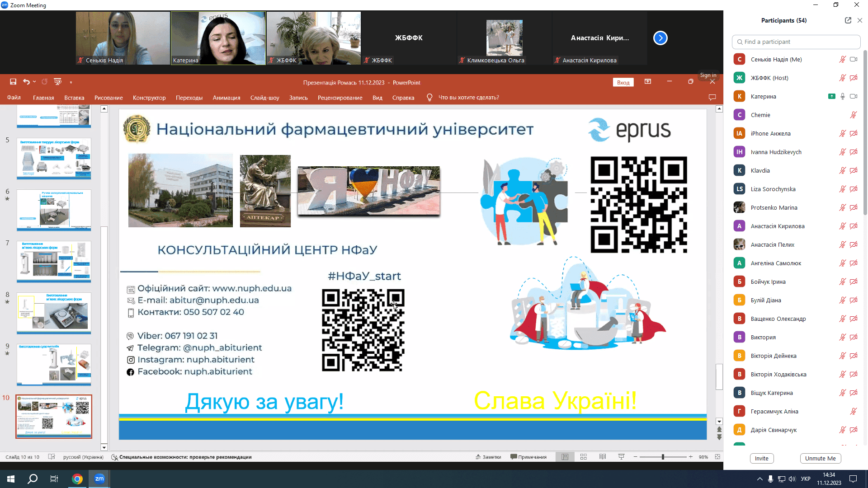
Task: Switch to Slide Sorter view icon
Action: (x=584, y=457)
